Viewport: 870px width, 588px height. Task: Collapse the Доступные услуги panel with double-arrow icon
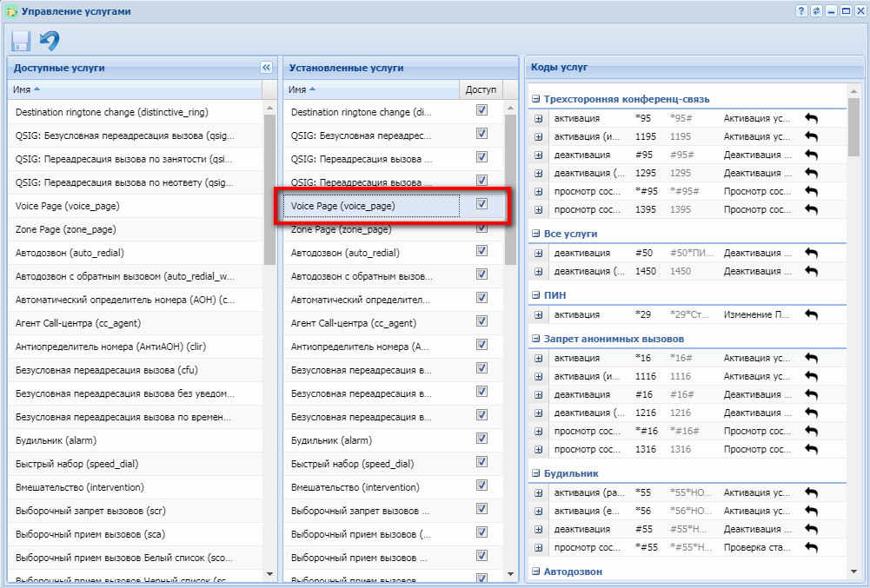[266, 67]
